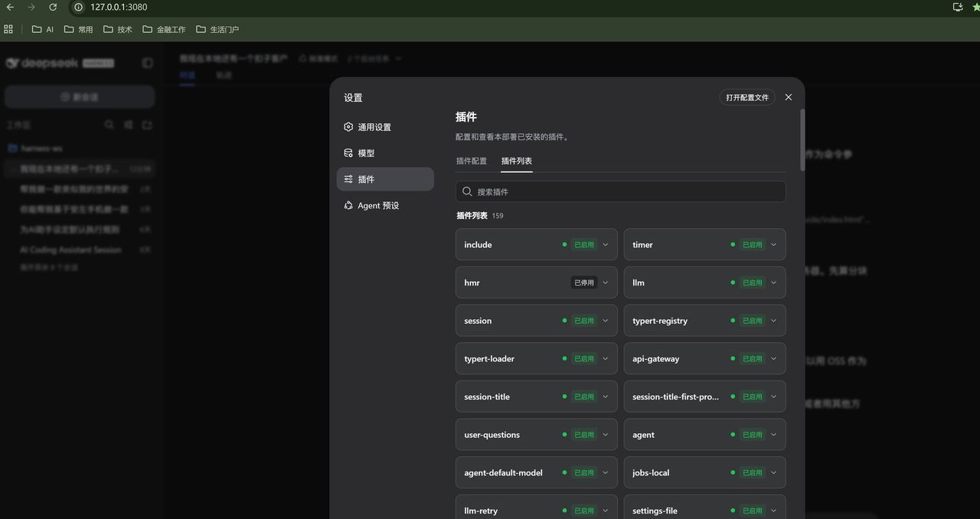Click the rightmost icon in workspace header
980x519 pixels.
148,125
